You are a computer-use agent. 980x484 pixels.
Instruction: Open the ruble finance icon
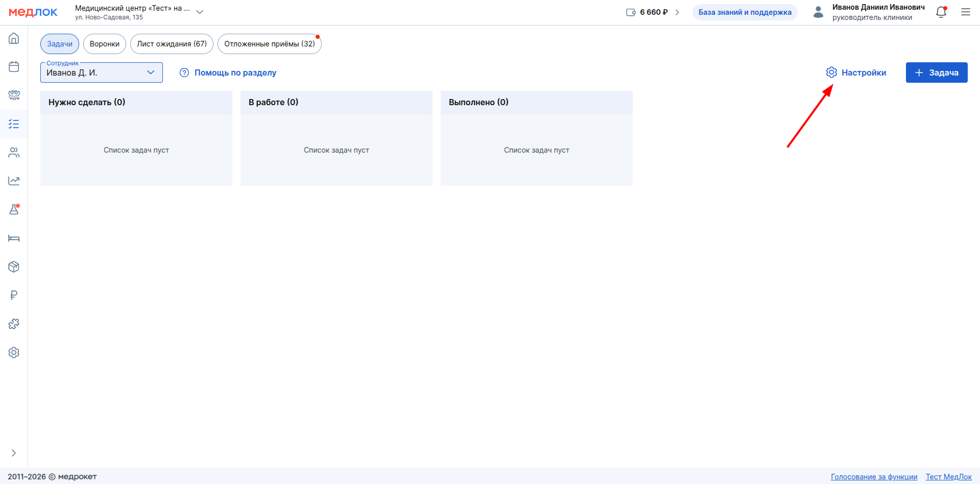click(x=14, y=296)
